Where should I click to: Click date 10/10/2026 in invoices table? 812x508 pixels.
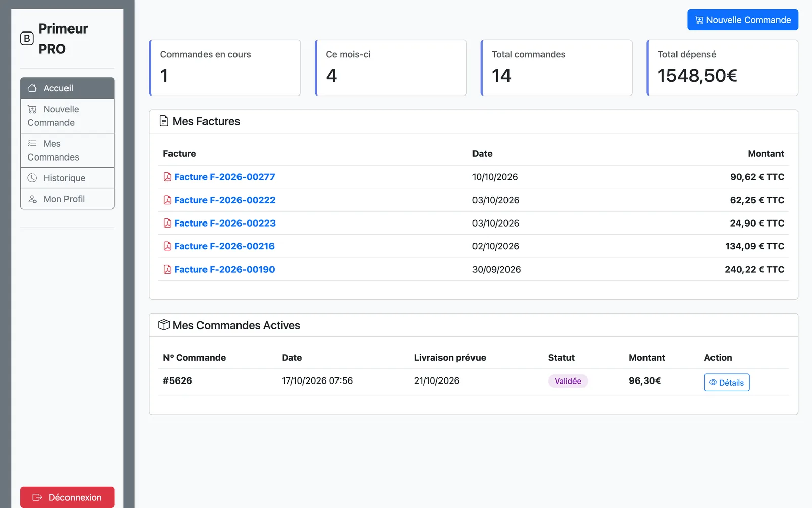pos(495,177)
